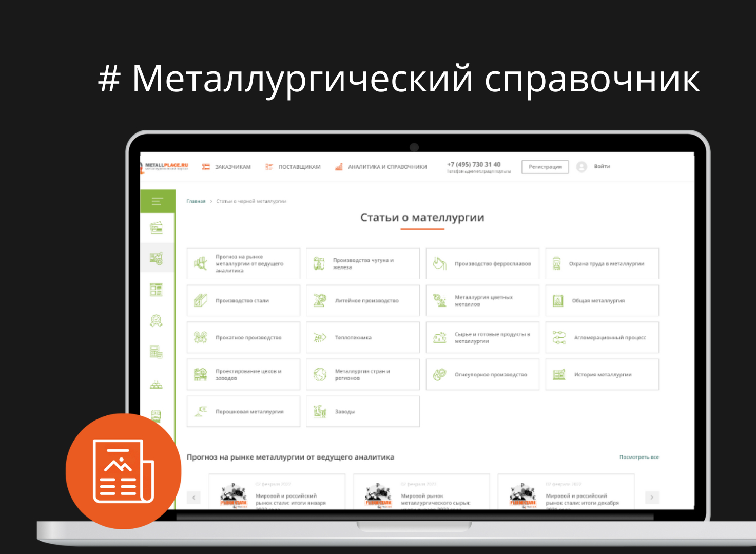
Task: Click thumbnail of the итоги декабря article
Action: tap(523, 495)
